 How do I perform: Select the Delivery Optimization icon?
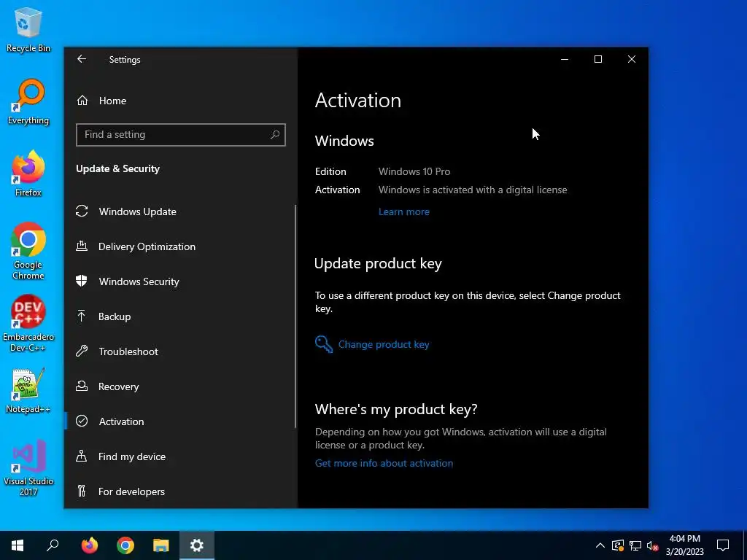click(82, 246)
